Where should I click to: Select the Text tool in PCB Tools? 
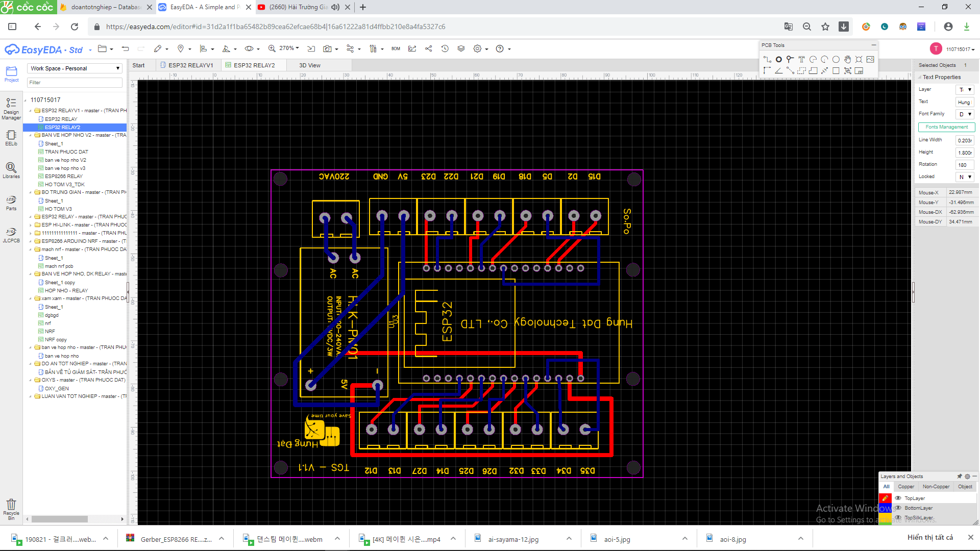[x=801, y=60]
